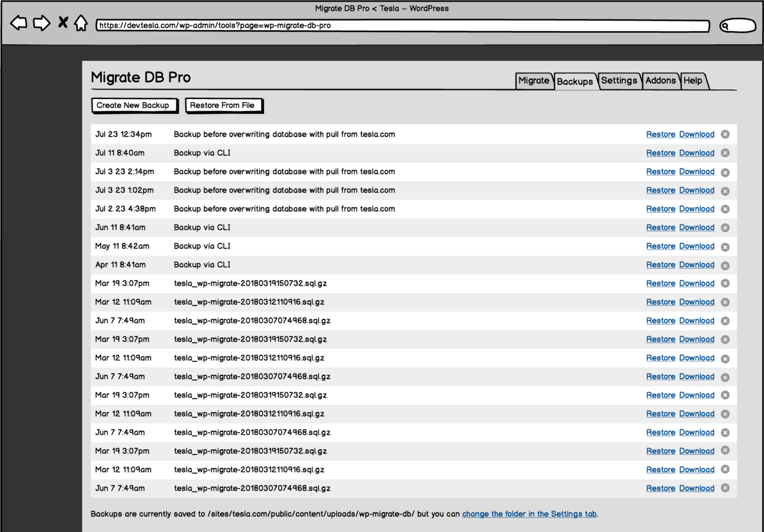
Task: Click the browser forward arrow
Action: point(42,23)
